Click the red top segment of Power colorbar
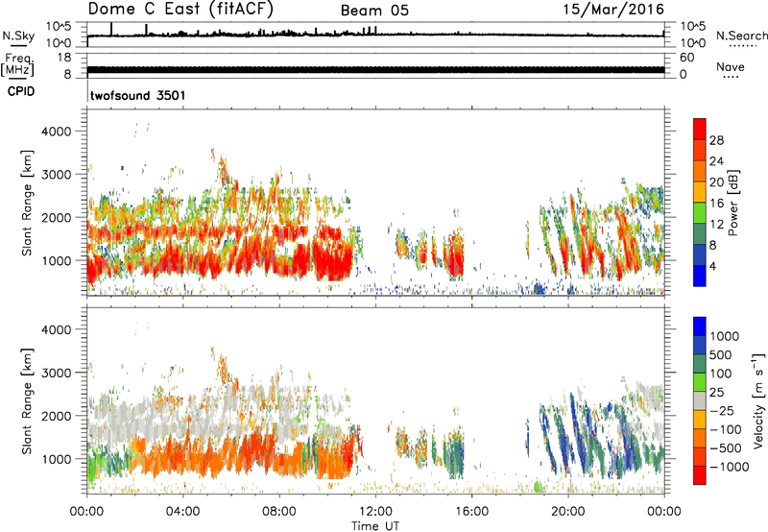 [700, 129]
